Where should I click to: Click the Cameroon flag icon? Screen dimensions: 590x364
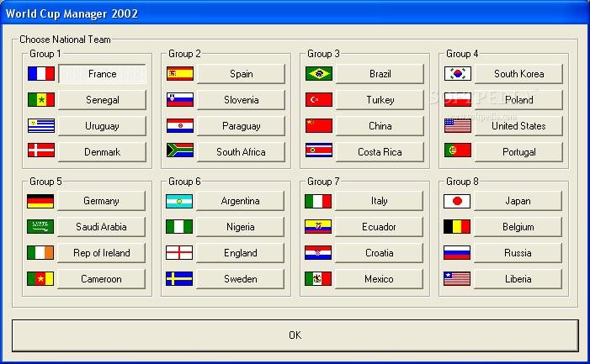click(40, 279)
